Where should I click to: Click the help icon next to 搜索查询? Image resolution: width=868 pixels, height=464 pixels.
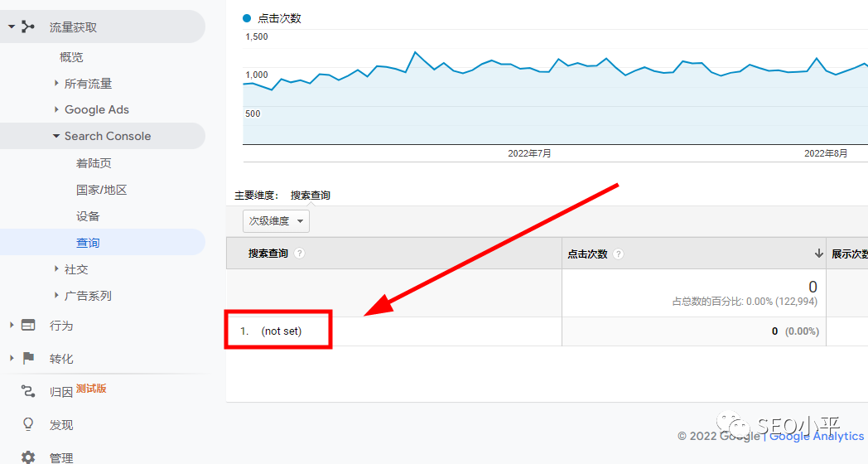click(x=300, y=253)
